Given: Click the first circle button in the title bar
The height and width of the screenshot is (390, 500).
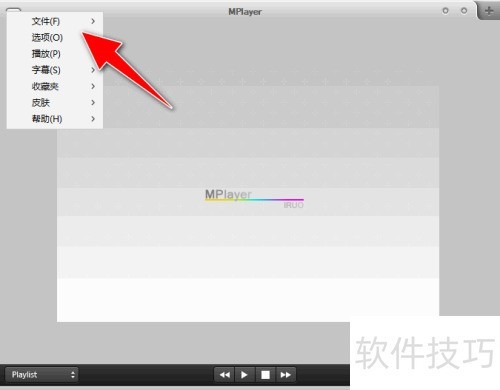Looking at the screenshot, I should point(445,11).
